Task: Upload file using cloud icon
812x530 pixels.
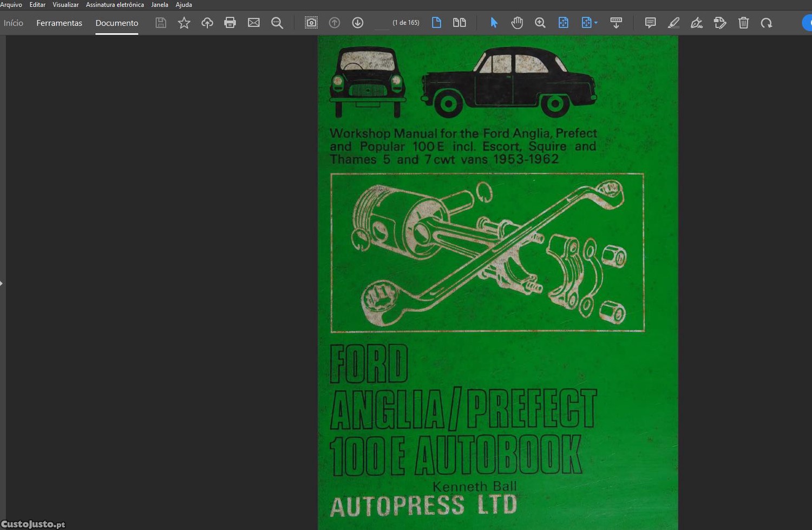Action: (x=207, y=23)
